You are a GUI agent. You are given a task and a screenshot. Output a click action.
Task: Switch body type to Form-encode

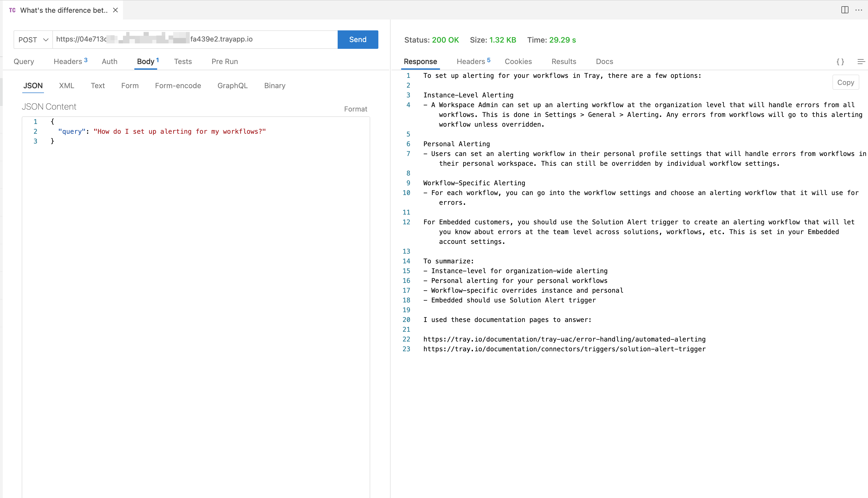178,86
